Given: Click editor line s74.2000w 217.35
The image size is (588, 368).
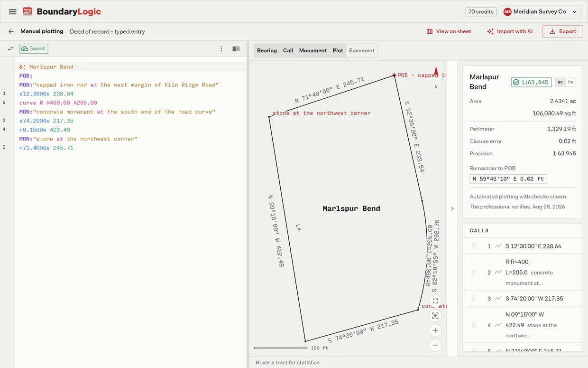Looking at the screenshot, I should [46, 121].
